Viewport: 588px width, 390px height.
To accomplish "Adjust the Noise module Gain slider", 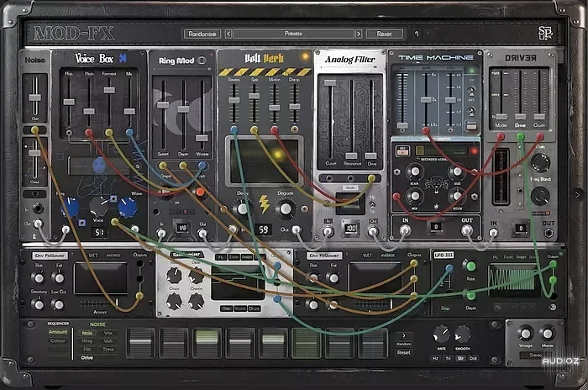I will (x=35, y=97).
